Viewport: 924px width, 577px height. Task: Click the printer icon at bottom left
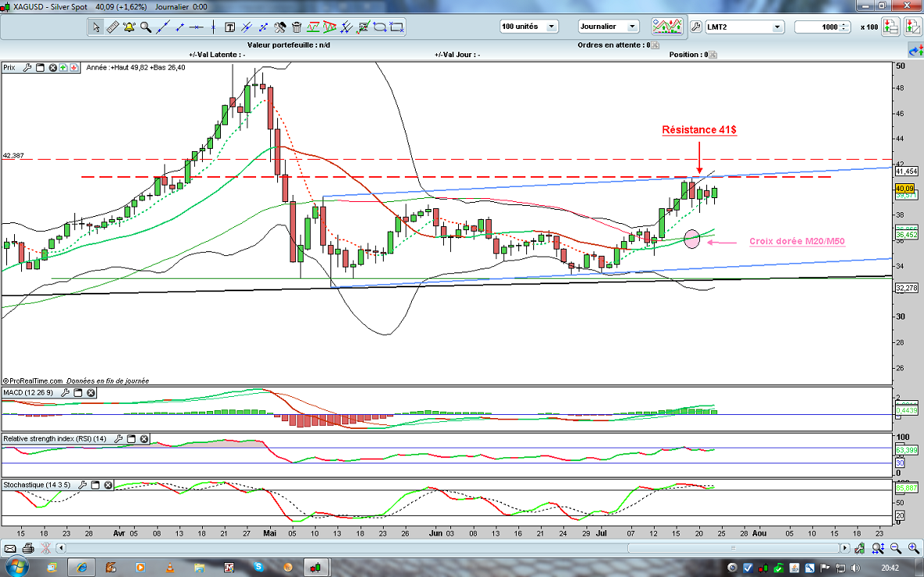point(28,548)
